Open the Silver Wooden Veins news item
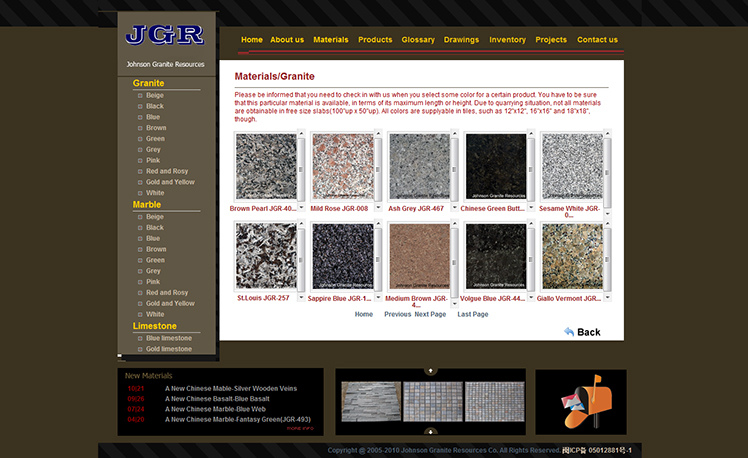This screenshot has height=458, width=748. tap(231, 388)
